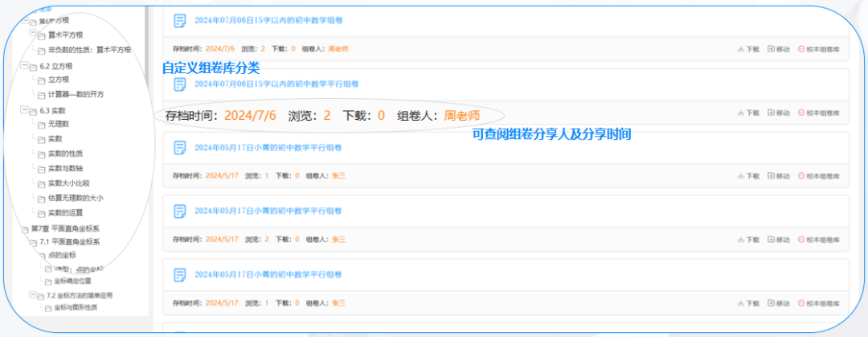This screenshot has width=868, height=337.
Task: Click document icon of 05月17日 paper with 浏览 2
Action: click(179, 212)
